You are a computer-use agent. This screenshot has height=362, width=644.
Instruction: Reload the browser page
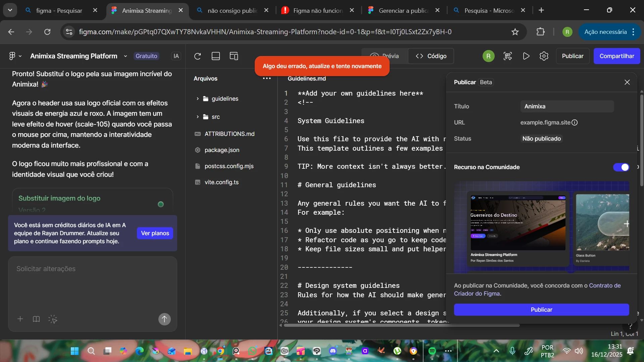(47, 32)
